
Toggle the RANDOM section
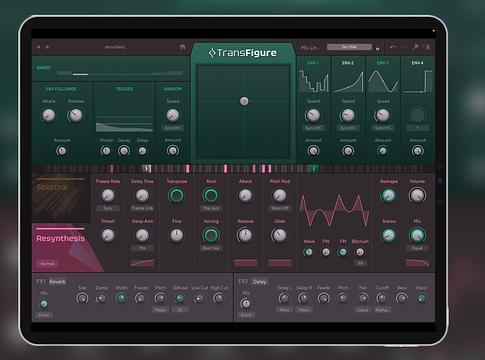[x=173, y=89]
